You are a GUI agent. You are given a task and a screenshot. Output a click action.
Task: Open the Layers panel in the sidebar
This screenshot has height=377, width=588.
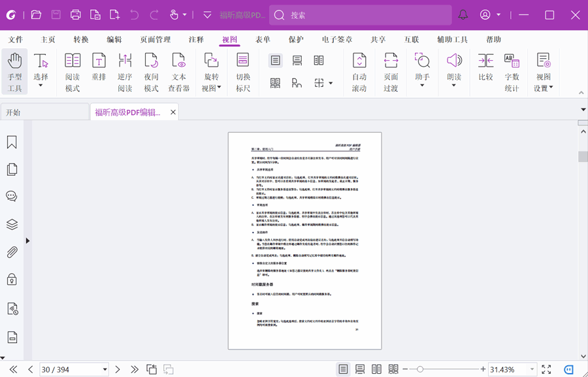pyautogui.click(x=12, y=224)
